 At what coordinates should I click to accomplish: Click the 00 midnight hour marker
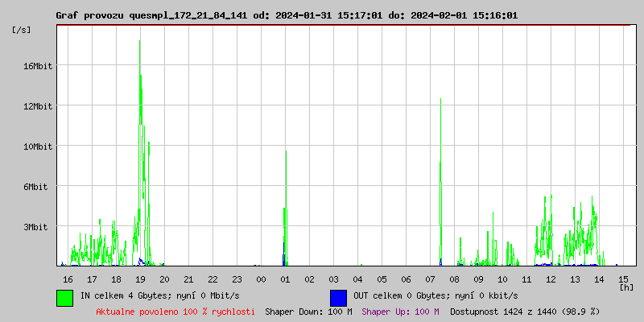coord(261,279)
